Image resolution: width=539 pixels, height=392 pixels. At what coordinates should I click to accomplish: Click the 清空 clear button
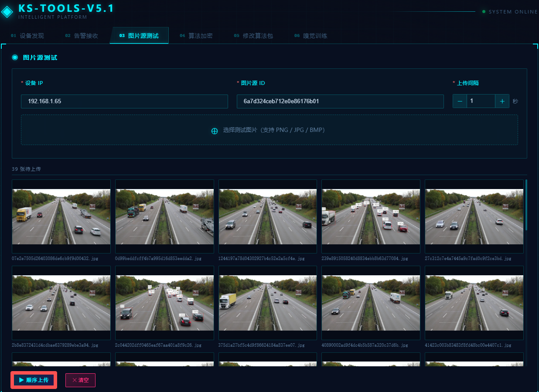click(x=80, y=380)
